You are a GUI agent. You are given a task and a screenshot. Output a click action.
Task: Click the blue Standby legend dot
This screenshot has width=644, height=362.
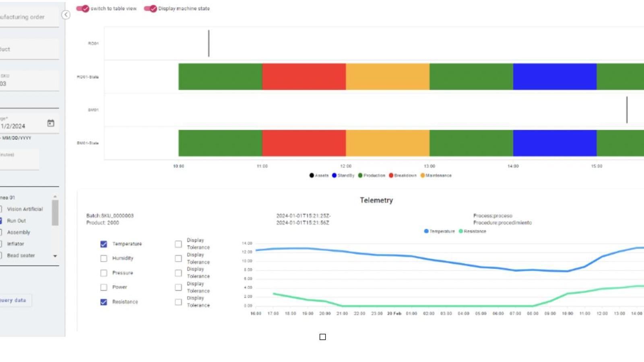point(334,175)
